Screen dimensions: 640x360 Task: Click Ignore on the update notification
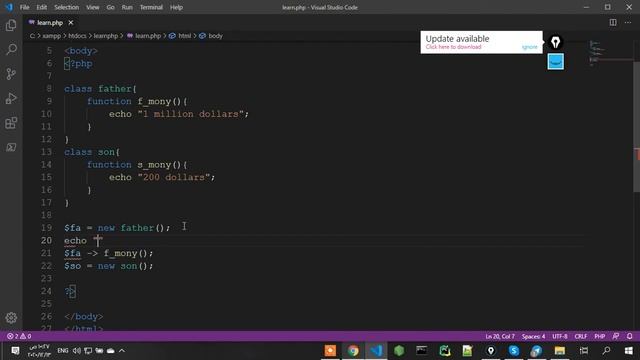(x=529, y=47)
